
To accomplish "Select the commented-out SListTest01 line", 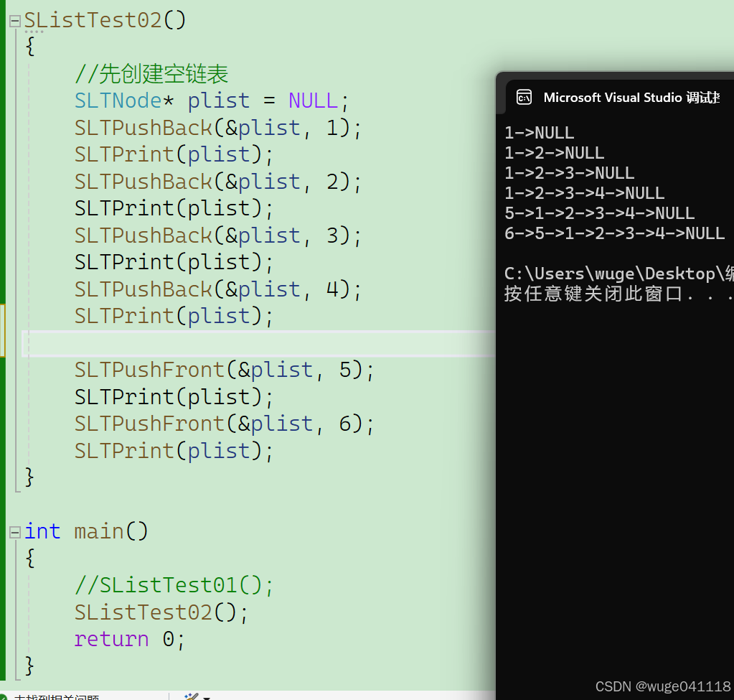I will [174, 584].
